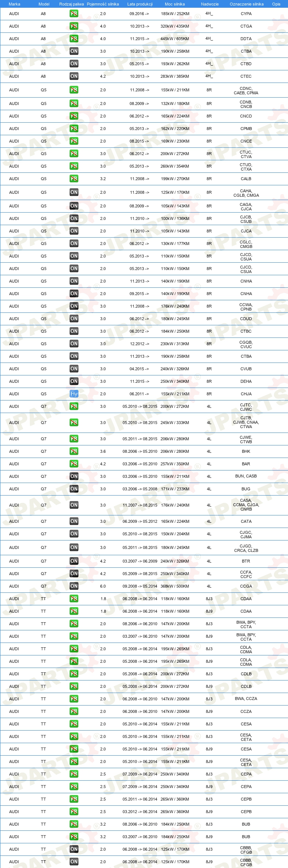
Task: Click the engine code CJWE, CTWB
Action: tap(246, 440)
